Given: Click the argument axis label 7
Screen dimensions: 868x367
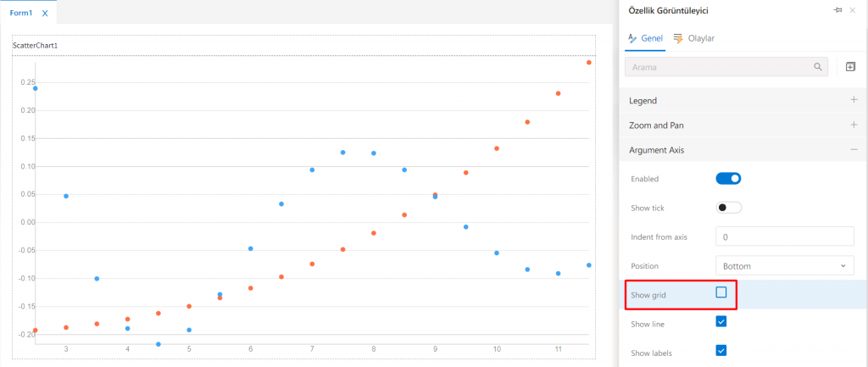Looking at the screenshot, I should (x=312, y=349).
